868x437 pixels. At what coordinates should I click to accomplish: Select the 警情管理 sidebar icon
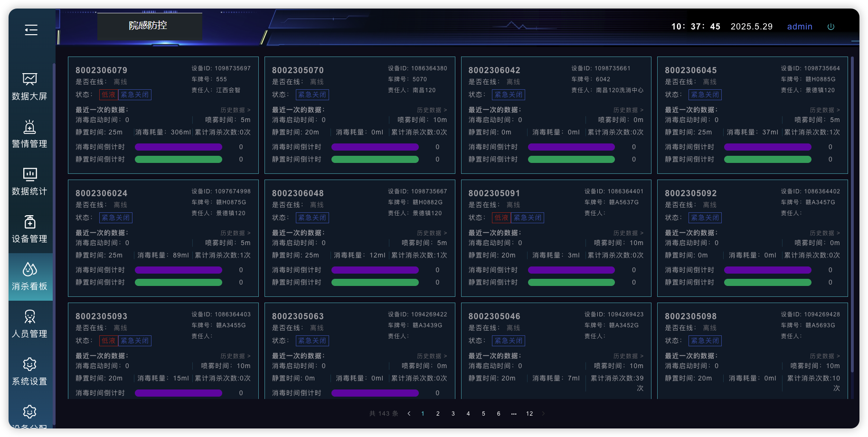[x=29, y=134]
